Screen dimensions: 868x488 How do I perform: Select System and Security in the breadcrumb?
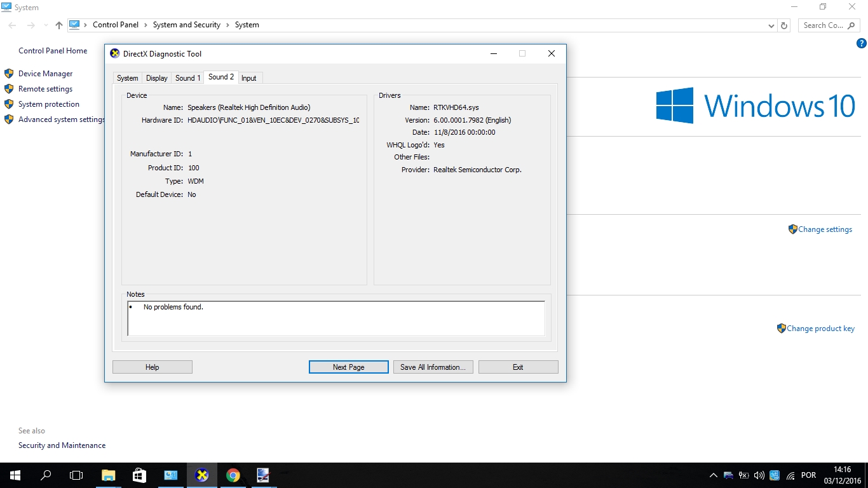pyautogui.click(x=187, y=25)
